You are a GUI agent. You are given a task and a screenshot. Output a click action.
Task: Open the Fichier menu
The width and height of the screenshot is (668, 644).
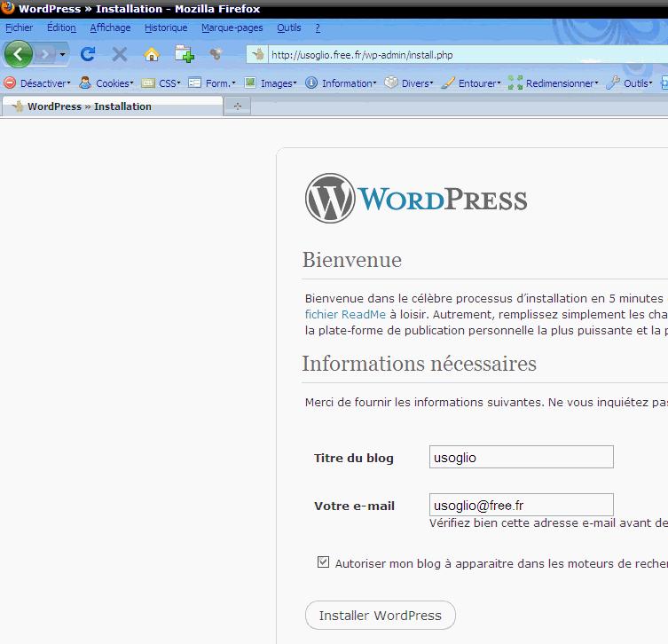19,27
